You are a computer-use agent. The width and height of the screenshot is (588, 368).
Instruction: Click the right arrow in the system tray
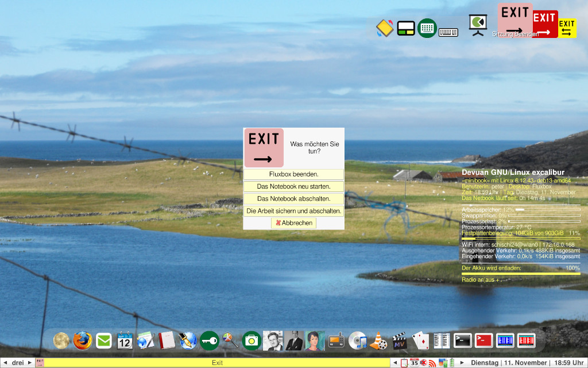coord(462,362)
